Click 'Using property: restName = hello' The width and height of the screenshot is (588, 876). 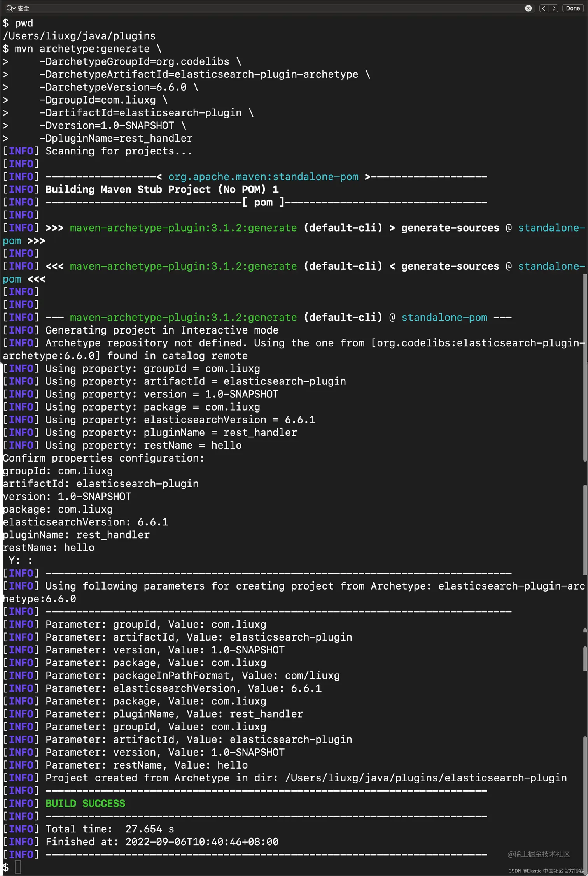(x=143, y=446)
